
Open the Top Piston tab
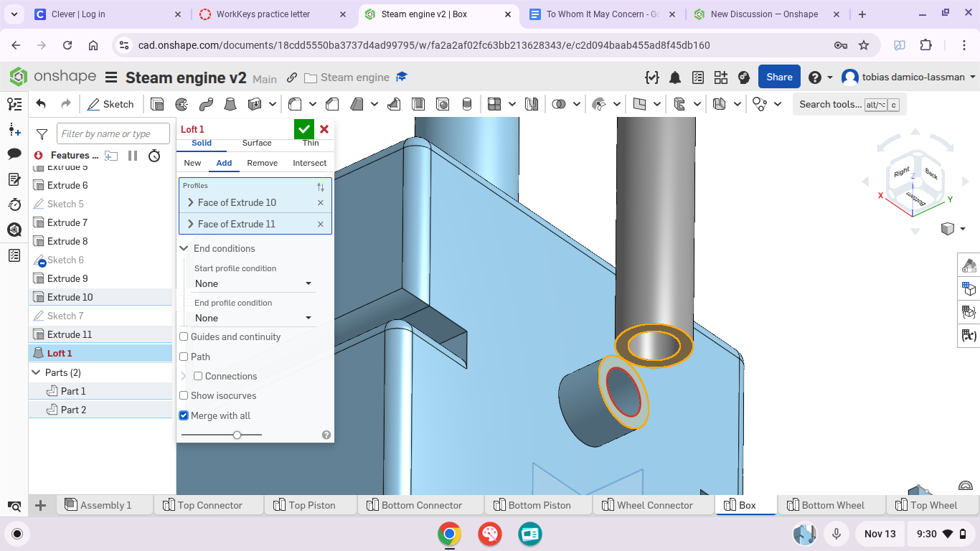(x=311, y=505)
